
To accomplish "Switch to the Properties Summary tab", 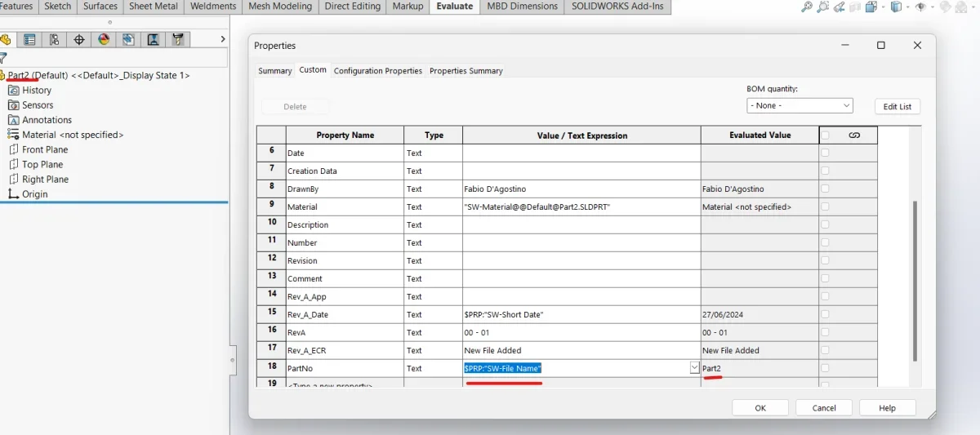I will (466, 71).
